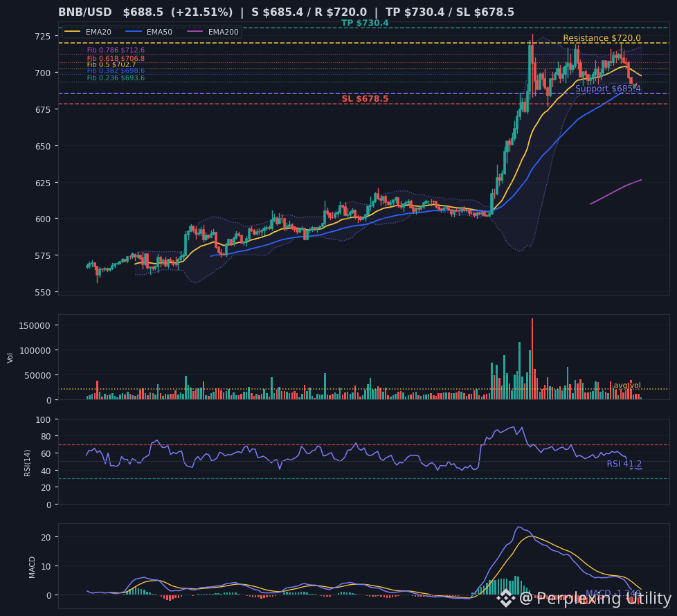This screenshot has width=677, height=616.
Task: Click the 50000 volume axis tick
Action: coord(37,376)
